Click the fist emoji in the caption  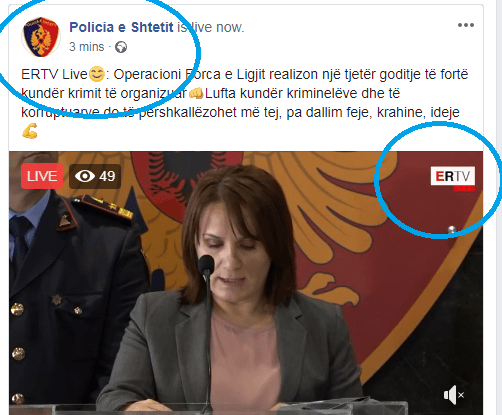click(196, 93)
